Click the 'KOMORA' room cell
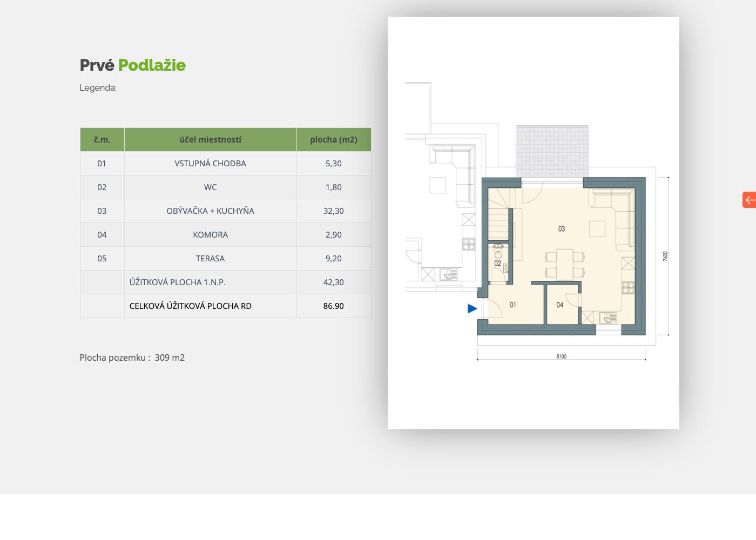Screen dimensions: 756x540 [211, 234]
